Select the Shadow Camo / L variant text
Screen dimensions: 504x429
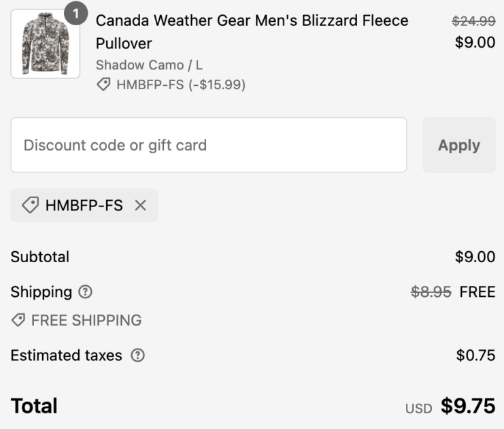pos(149,65)
